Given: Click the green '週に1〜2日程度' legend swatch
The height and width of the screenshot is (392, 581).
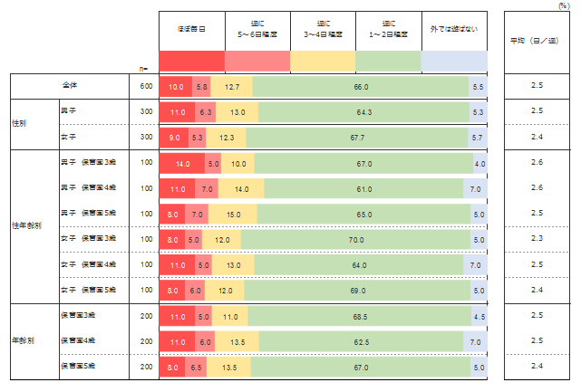Looking at the screenshot, I should [x=389, y=60].
